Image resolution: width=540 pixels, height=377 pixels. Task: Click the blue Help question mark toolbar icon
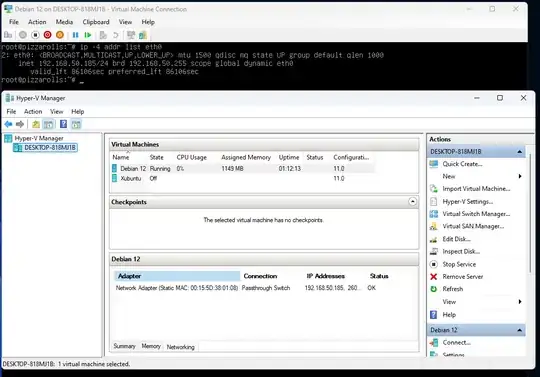click(x=63, y=124)
